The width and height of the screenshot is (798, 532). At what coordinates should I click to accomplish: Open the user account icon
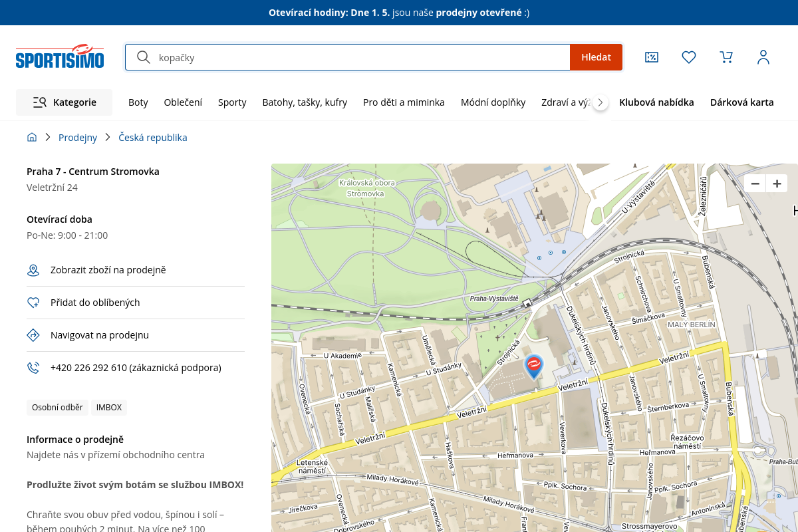tap(763, 57)
